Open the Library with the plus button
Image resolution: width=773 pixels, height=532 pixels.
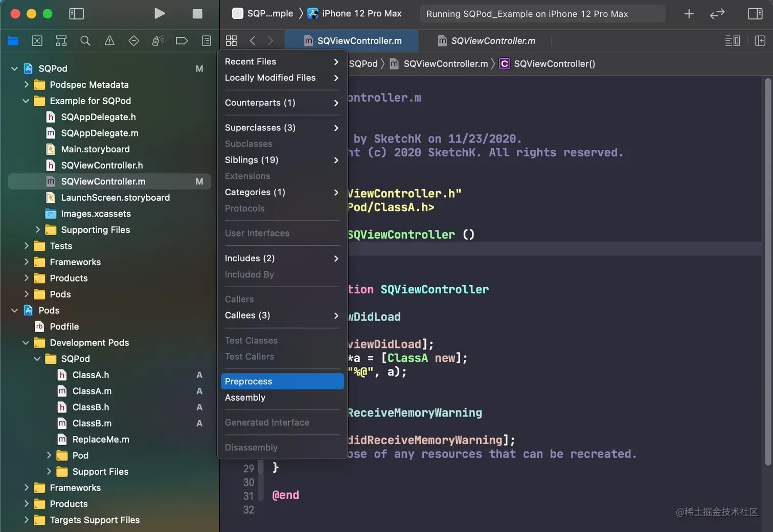(689, 14)
